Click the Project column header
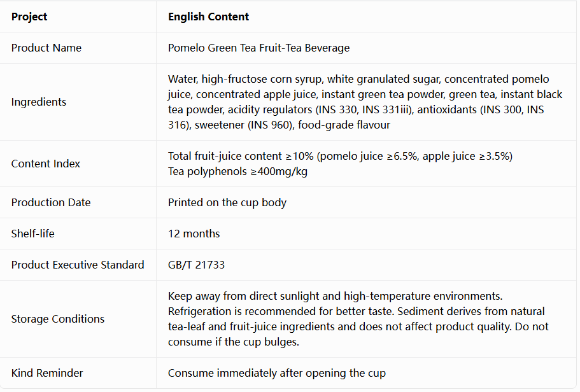 29,17
